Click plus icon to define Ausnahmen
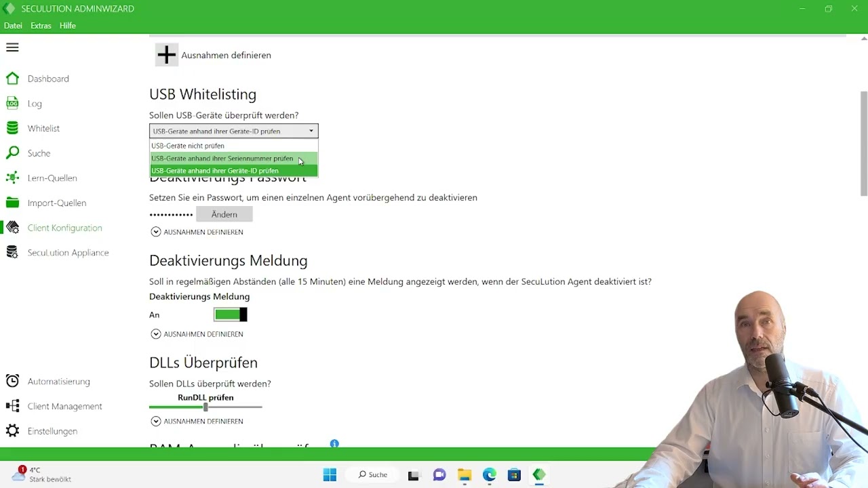 (x=166, y=55)
